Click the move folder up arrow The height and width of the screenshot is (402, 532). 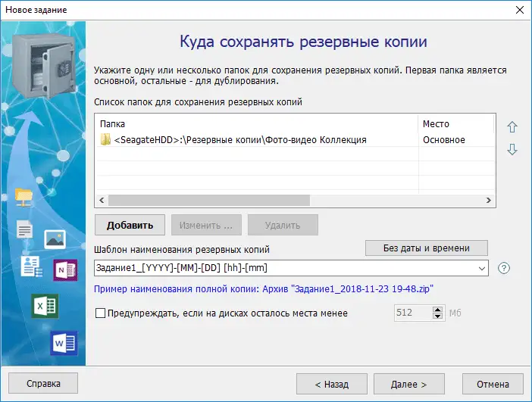[x=512, y=126]
